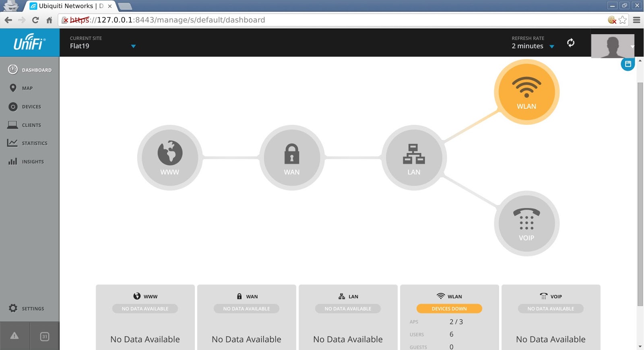Viewport: 644px width, 350px height.
Task: Click the UniFi logo
Action: point(30,42)
